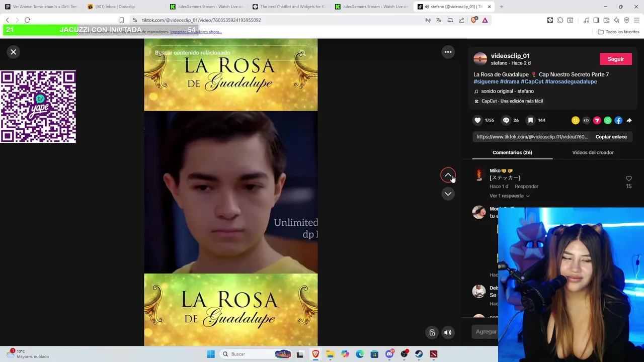Expand more share options with the arrow icon
The width and height of the screenshot is (644, 362).
pyautogui.click(x=629, y=120)
